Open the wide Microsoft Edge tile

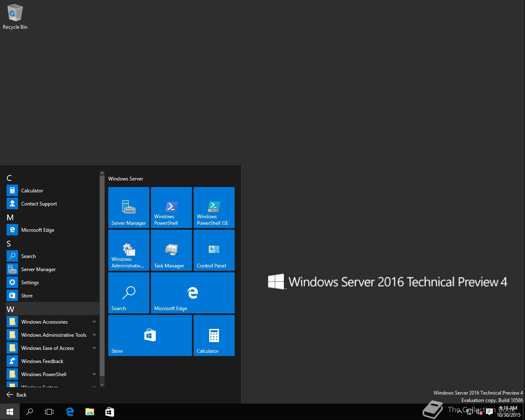click(193, 293)
